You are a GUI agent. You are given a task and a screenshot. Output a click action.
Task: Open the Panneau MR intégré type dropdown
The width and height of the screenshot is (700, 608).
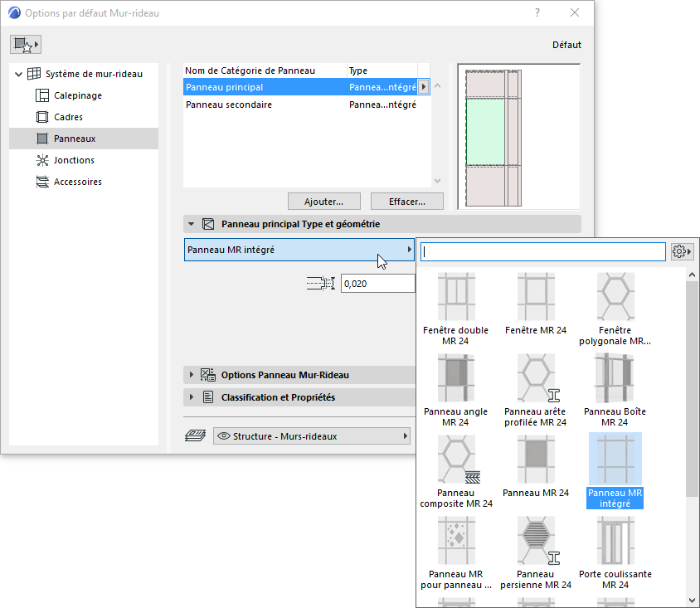coord(409,249)
